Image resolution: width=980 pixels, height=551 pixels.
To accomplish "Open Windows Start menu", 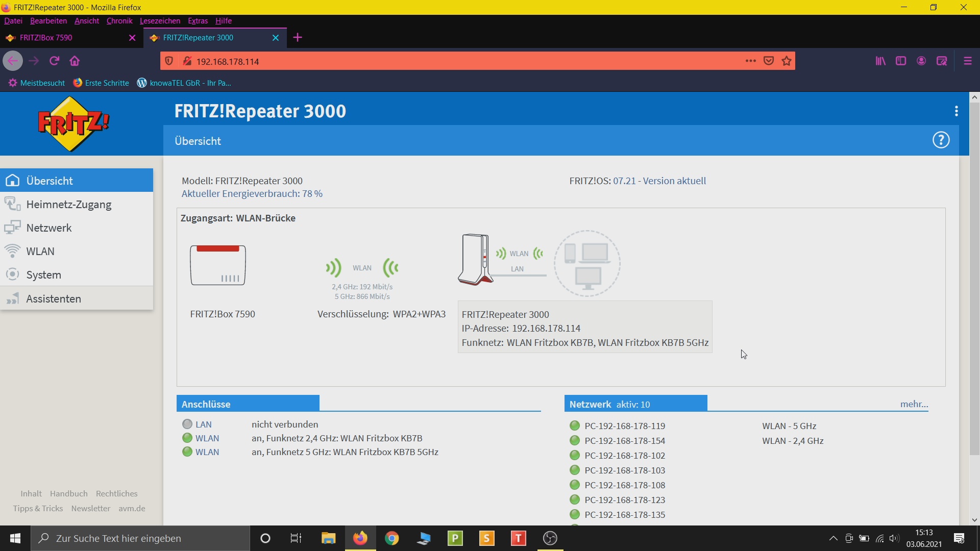I will [x=15, y=538].
